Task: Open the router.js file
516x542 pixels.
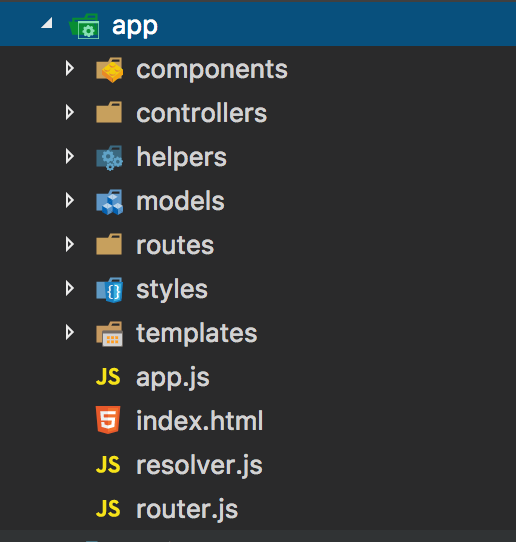Action: coord(187,510)
